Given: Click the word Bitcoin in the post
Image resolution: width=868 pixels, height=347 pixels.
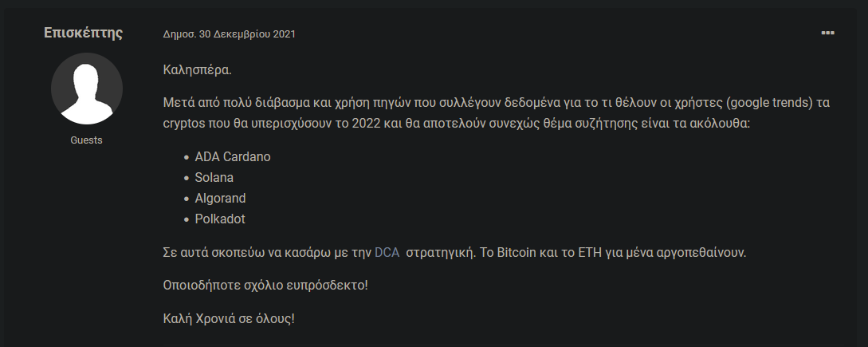Looking at the screenshot, I should 516,253.
